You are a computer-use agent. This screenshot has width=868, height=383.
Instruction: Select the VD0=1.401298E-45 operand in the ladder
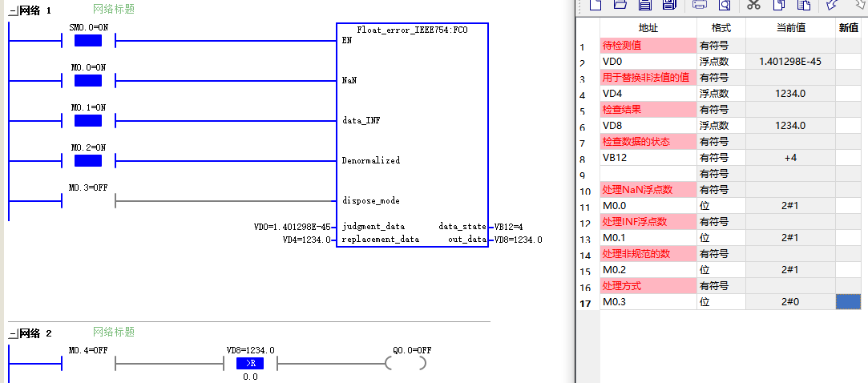[292, 227]
